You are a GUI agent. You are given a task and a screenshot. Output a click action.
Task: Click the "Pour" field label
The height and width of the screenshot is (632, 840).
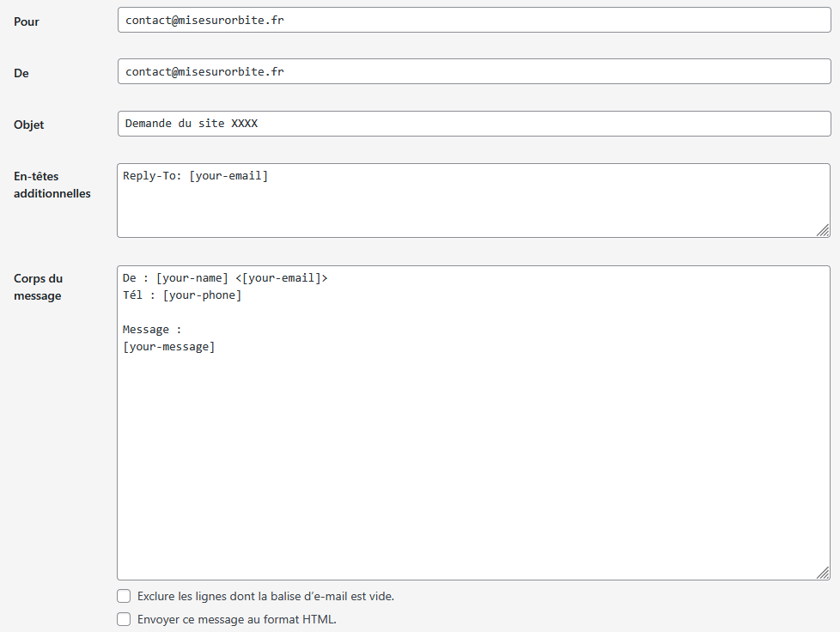[x=26, y=21]
